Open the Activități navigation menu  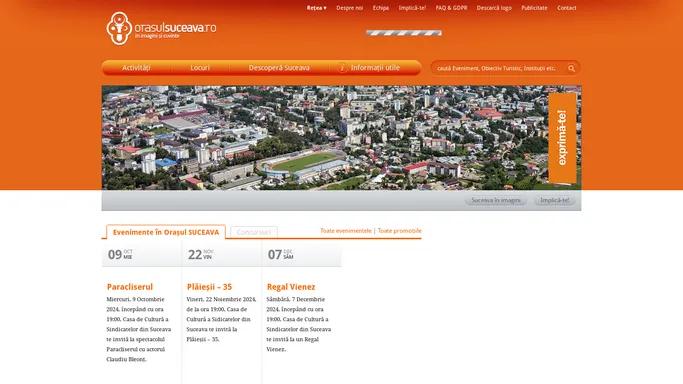[x=136, y=68]
